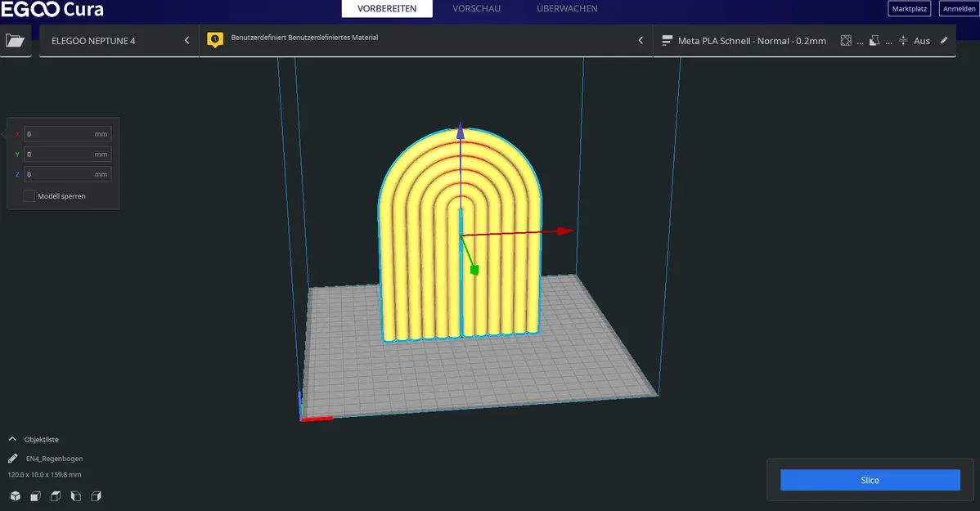Click model dimensions '120.0 x 10.0 x 159.8 mm'
The image size is (980, 511).
click(x=44, y=475)
